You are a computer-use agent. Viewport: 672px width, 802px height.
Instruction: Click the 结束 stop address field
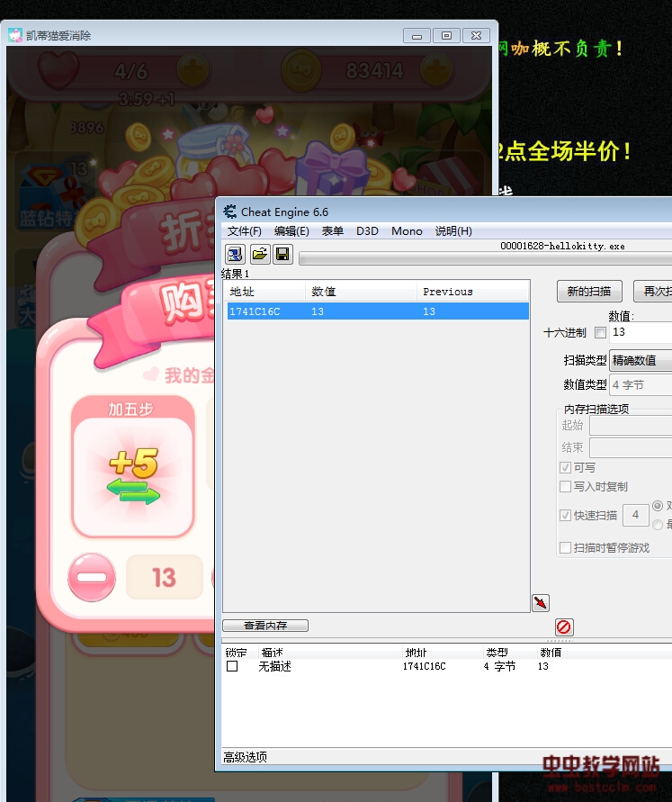point(632,448)
